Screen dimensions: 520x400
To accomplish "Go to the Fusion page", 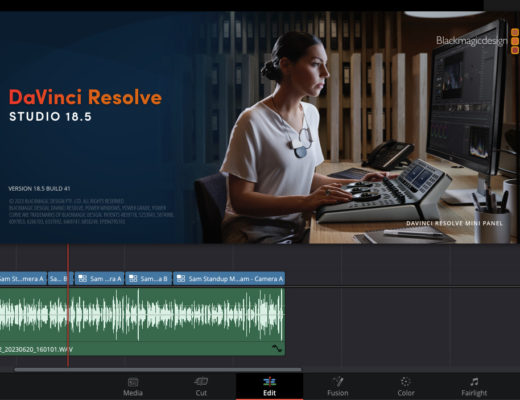I will [x=338, y=387].
